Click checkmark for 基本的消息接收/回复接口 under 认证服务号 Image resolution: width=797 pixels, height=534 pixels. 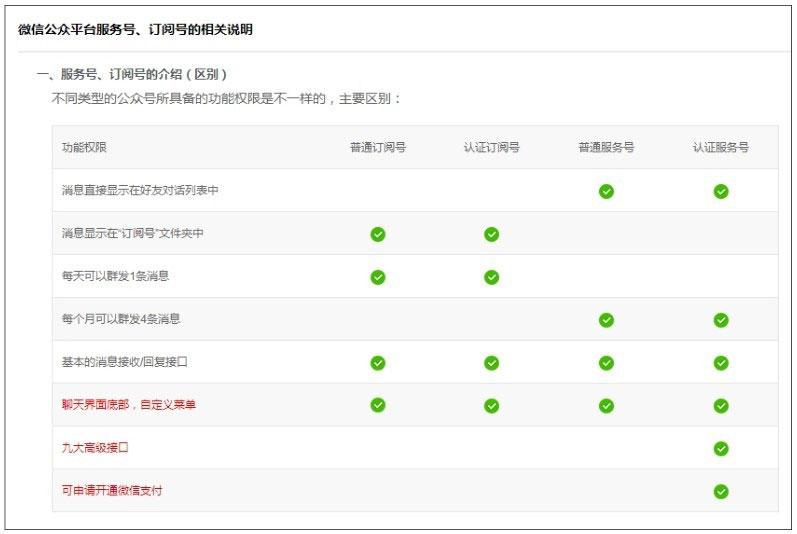[x=721, y=363]
